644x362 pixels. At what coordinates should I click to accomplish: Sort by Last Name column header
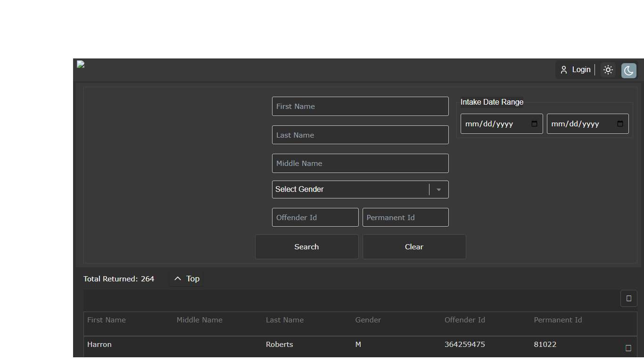point(284,320)
